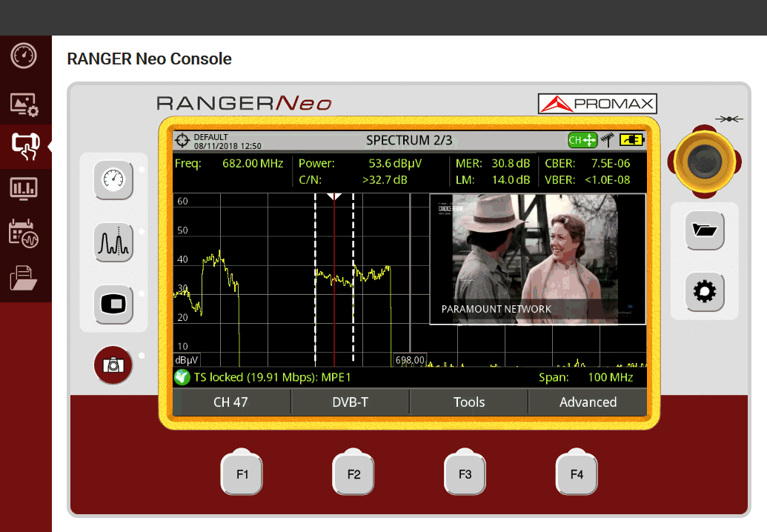The image size is (767, 532).
Task: Click the C/N >32.7 dB reading
Action: tap(385, 180)
